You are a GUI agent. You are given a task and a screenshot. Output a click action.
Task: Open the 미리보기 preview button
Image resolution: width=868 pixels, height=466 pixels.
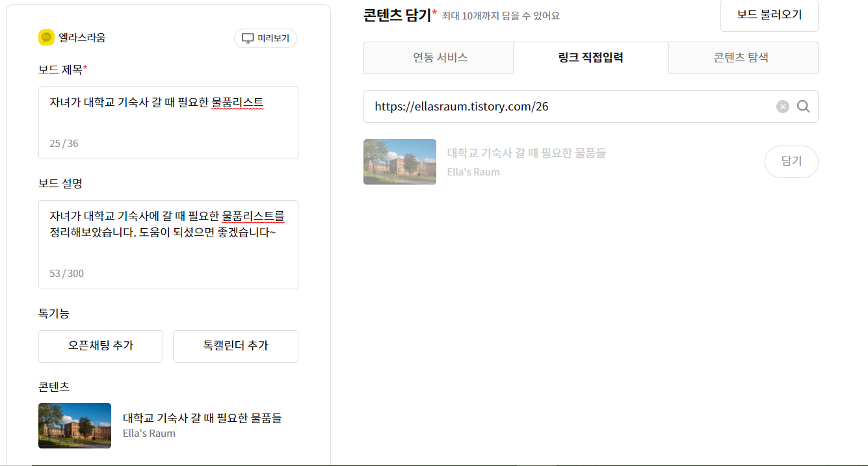tap(265, 38)
